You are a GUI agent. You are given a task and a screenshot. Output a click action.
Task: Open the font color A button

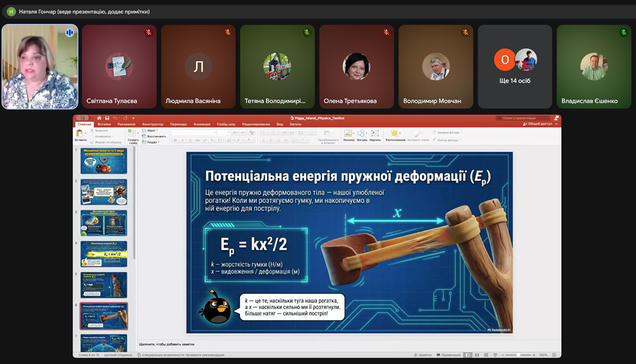click(249, 140)
